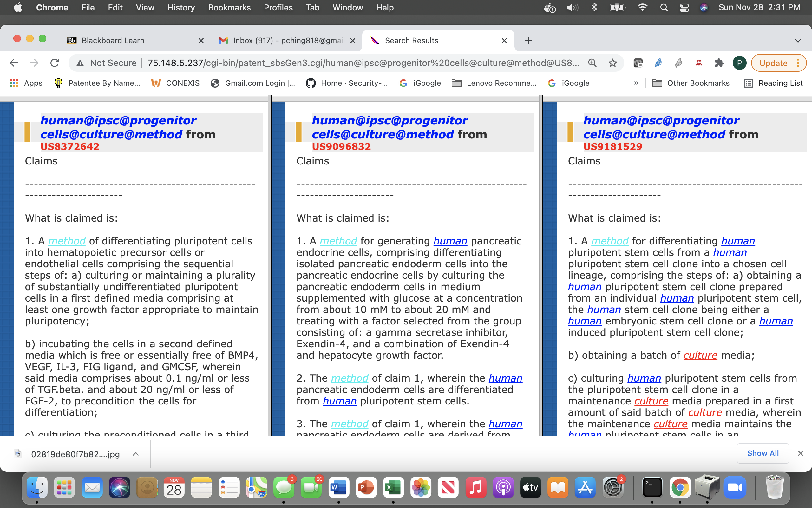Open System Preferences from the Dock
Viewport: 812px width, 508px height.
(x=613, y=487)
